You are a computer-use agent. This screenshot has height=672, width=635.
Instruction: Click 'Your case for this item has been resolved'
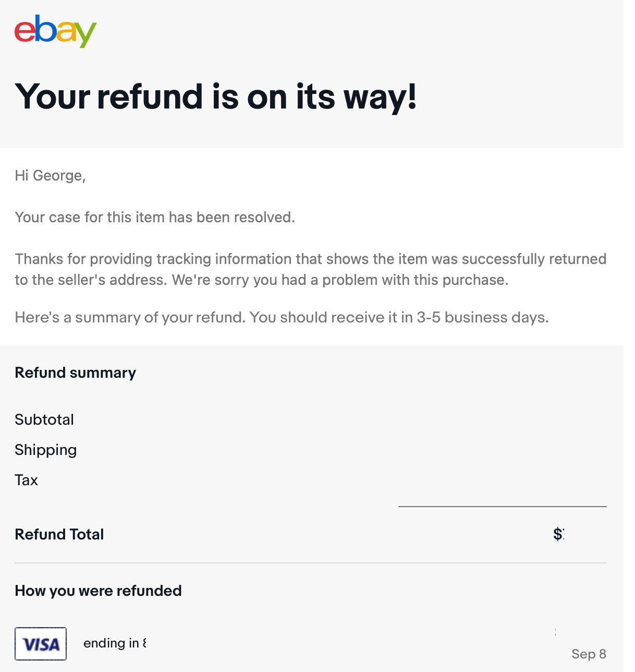click(155, 218)
